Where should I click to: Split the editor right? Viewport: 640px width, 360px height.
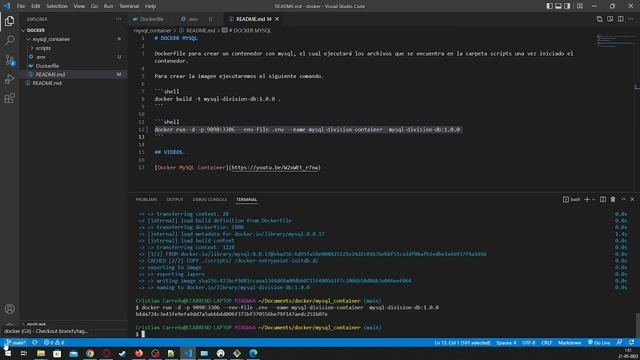[620, 19]
